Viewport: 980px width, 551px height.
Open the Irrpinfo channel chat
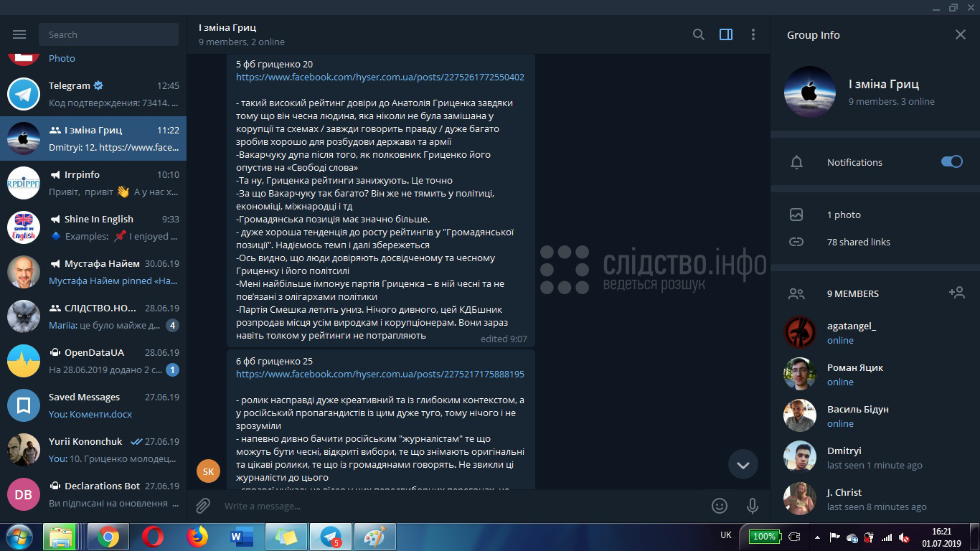pos(93,183)
